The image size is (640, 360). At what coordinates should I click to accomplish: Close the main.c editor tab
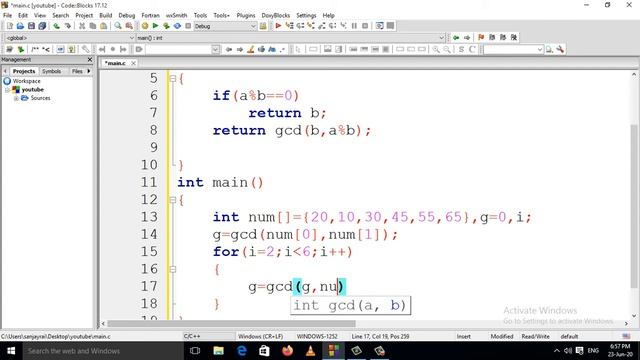pos(133,63)
